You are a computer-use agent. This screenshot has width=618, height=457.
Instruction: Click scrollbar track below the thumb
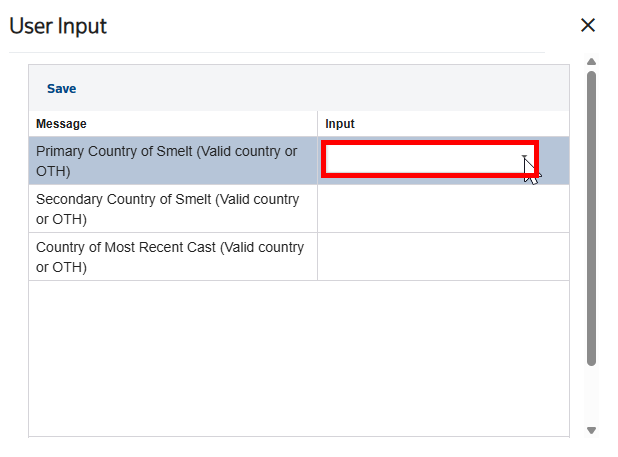[591, 396]
